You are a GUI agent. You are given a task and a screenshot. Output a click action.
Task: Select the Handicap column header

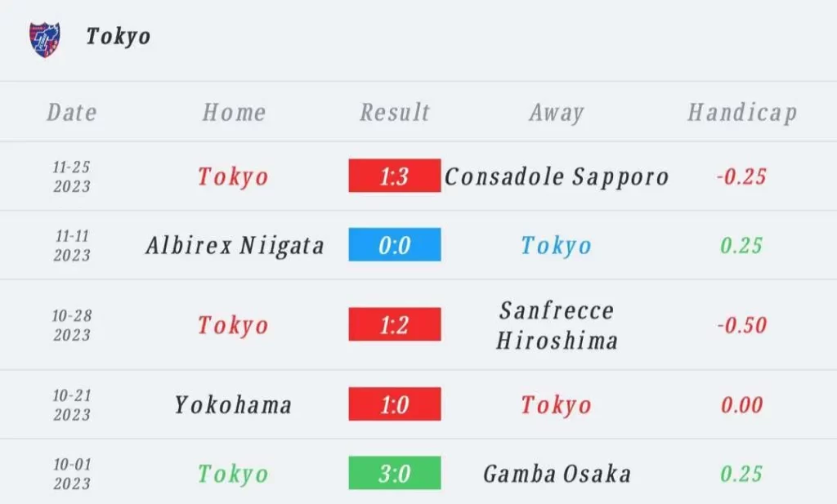tap(741, 113)
